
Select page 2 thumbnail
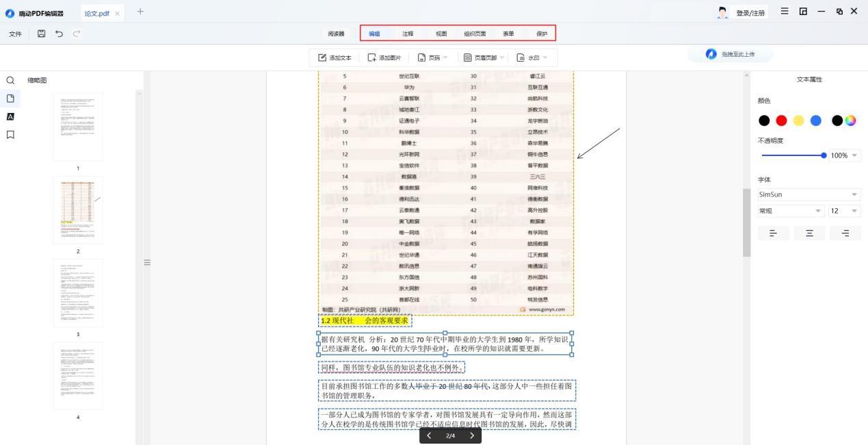tap(78, 210)
